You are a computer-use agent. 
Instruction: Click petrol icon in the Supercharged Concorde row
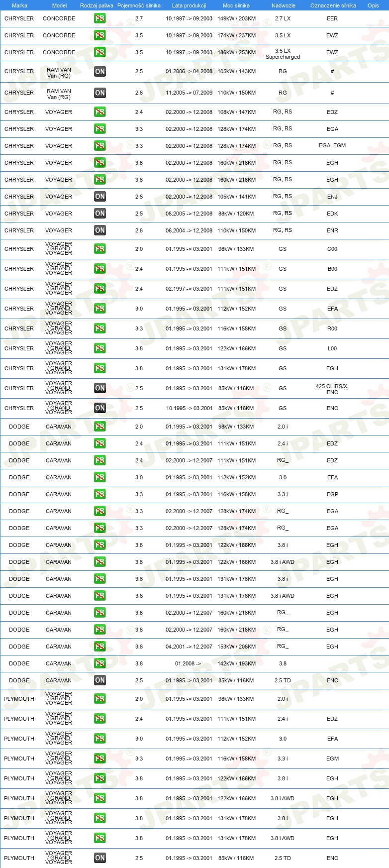click(100, 52)
